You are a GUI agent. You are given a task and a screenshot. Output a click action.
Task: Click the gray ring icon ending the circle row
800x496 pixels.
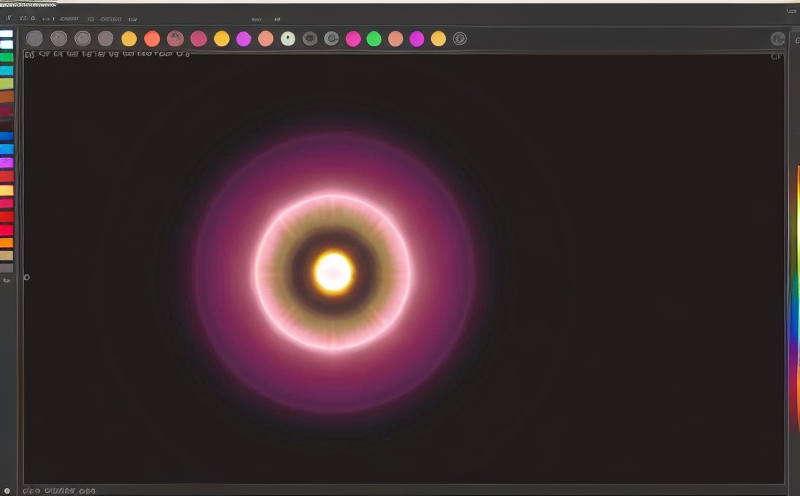point(460,39)
